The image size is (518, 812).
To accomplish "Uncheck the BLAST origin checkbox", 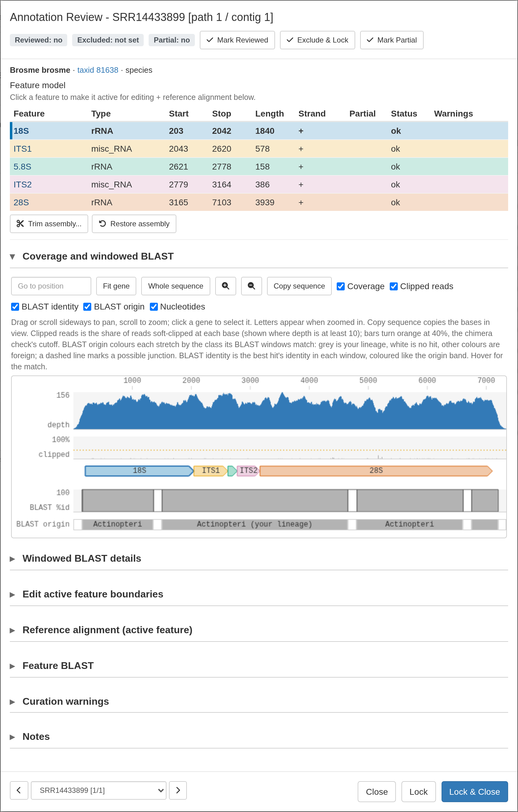I will (87, 306).
